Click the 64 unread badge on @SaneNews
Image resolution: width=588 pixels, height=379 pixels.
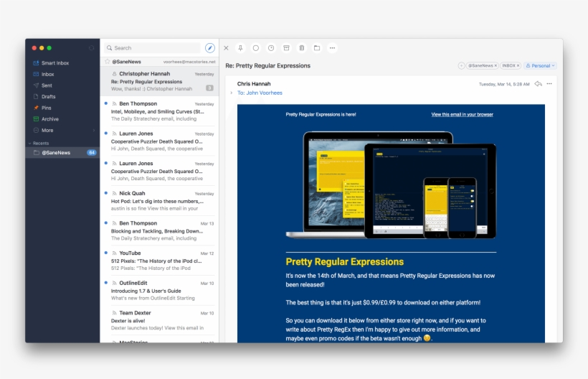[x=92, y=153]
